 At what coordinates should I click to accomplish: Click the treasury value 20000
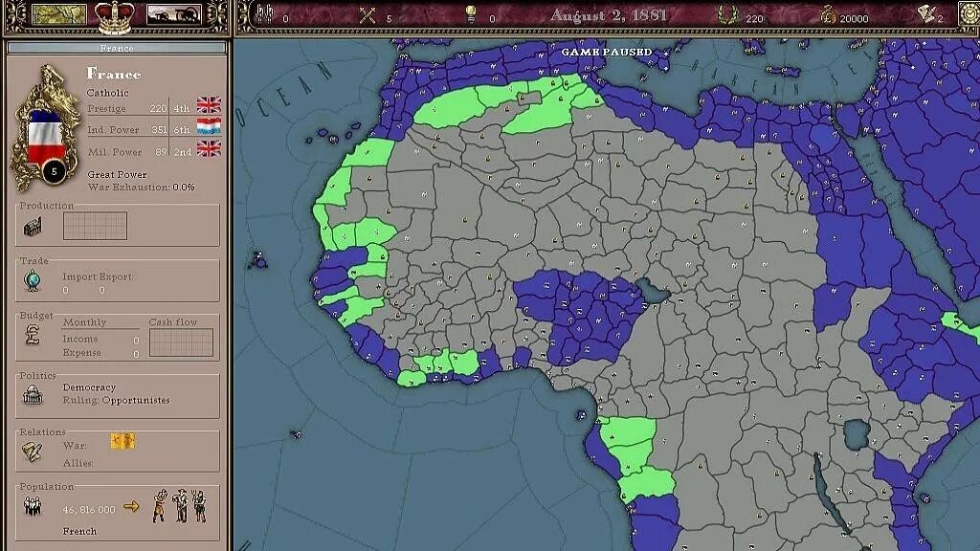pyautogui.click(x=854, y=19)
